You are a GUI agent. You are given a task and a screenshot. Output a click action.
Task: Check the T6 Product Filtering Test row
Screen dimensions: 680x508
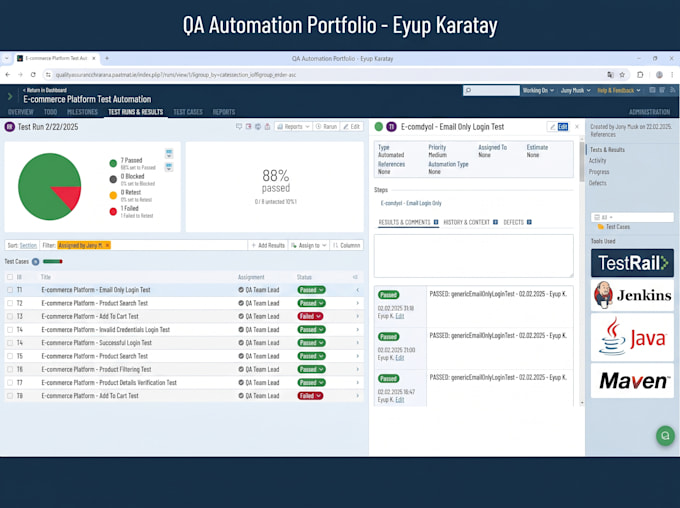click(10, 369)
